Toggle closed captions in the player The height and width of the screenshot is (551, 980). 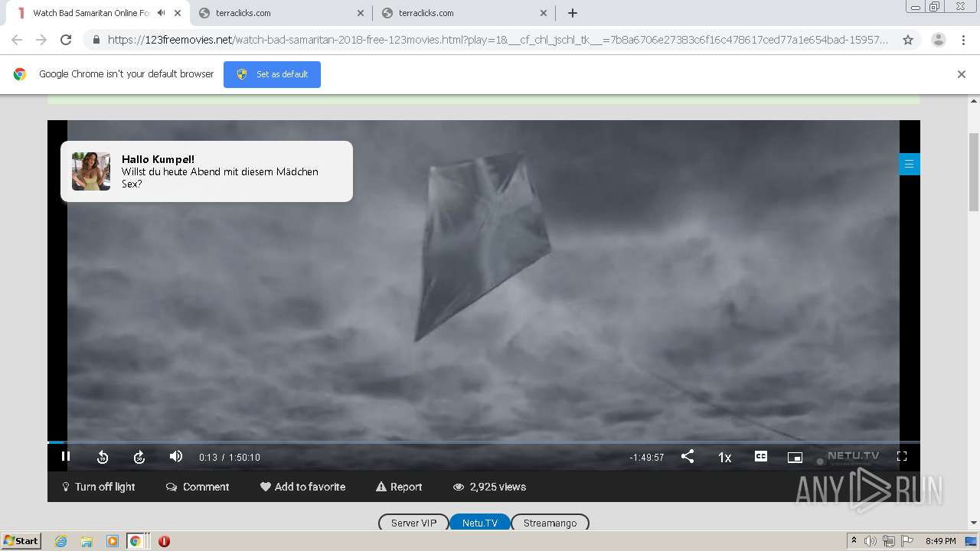point(761,456)
